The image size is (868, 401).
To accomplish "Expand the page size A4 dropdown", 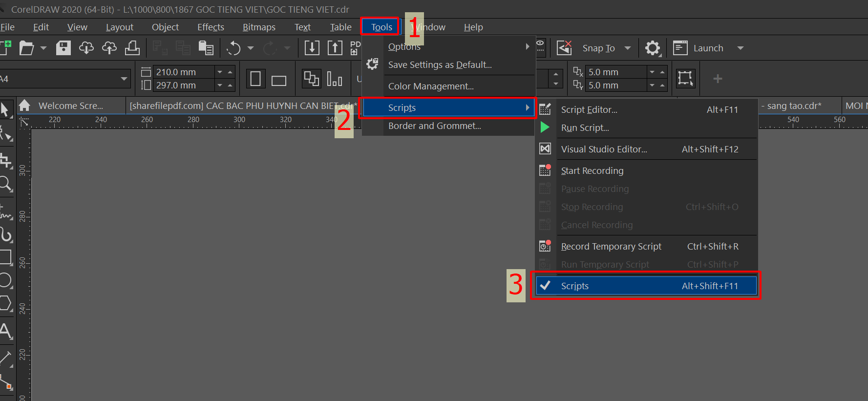I will 124,79.
